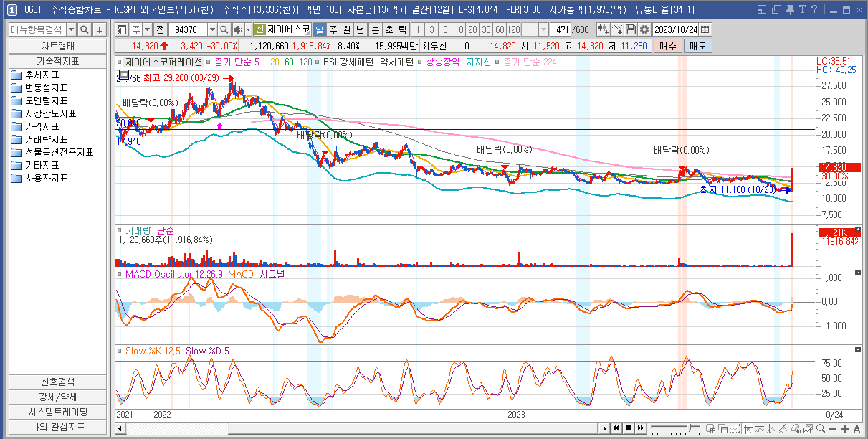Screen dimensions: 868x439
Task: Click the letter A auto-scale icon
Action: [x=857, y=429]
